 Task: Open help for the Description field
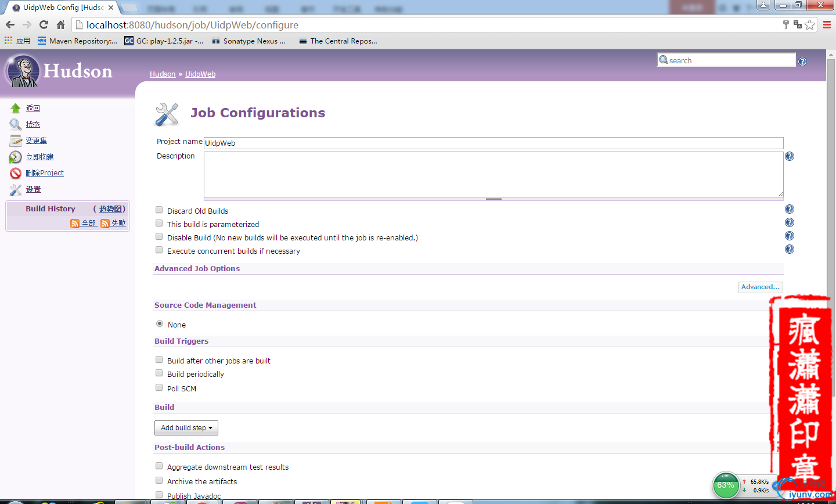pyautogui.click(x=790, y=156)
